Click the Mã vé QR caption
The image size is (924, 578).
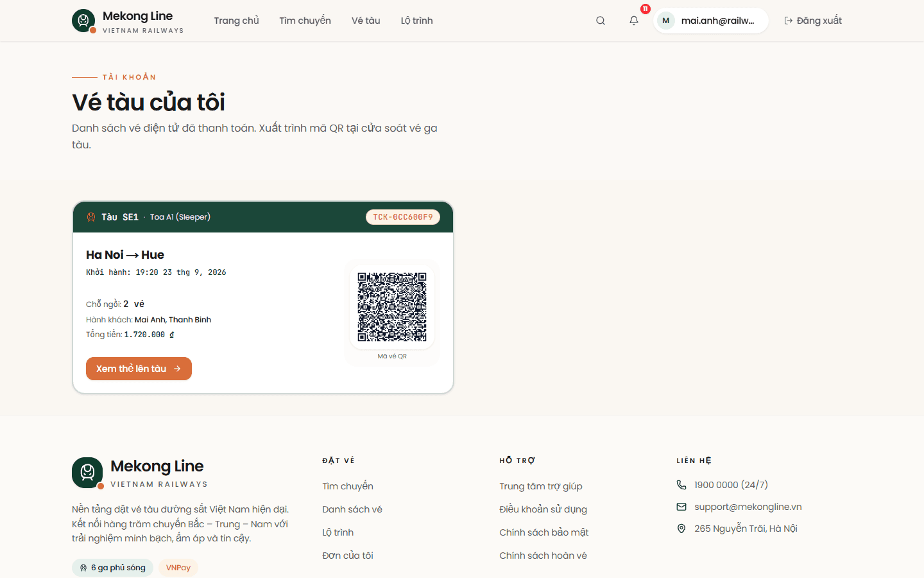point(392,356)
